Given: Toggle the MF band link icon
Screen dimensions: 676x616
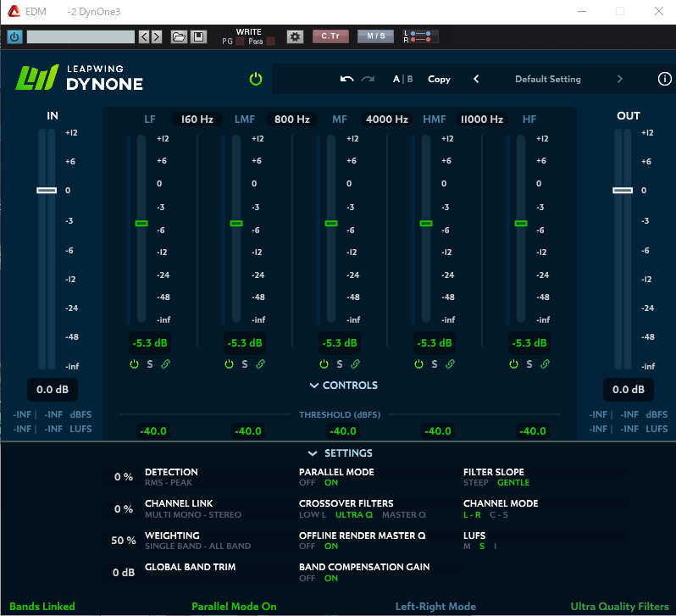Looking at the screenshot, I should pos(355,364).
